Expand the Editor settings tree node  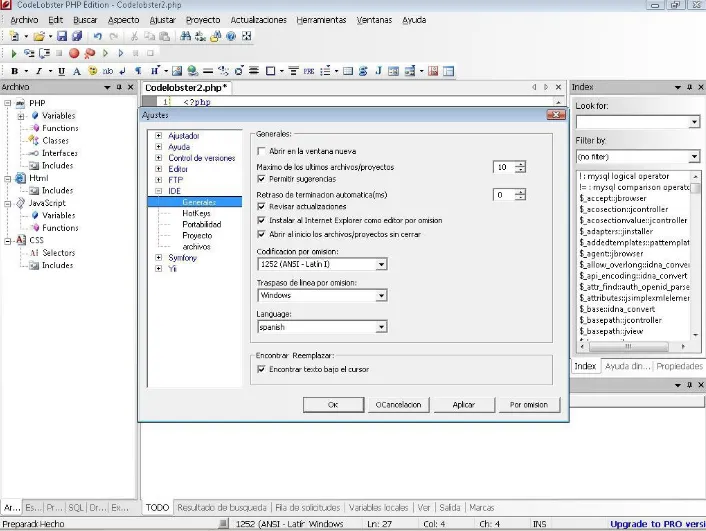(158, 169)
